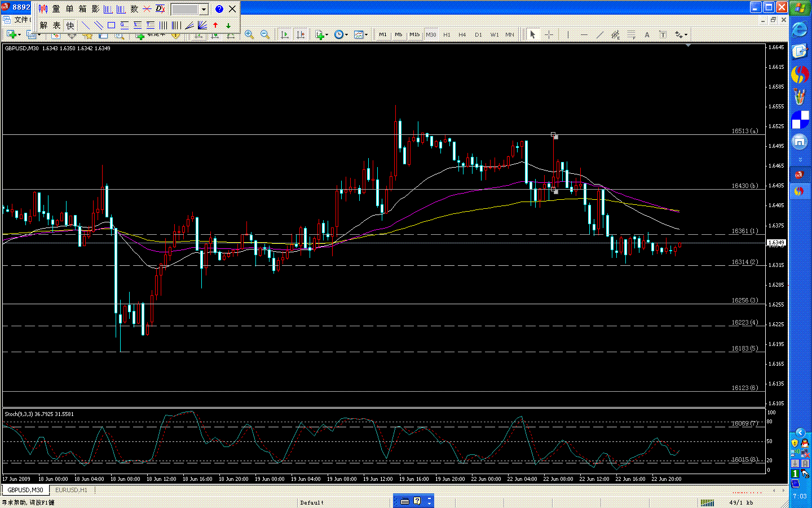This screenshot has height=508, width=812.
Task: Click the candlestick icon in floating toolbar
Action: (x=43, y=9)
